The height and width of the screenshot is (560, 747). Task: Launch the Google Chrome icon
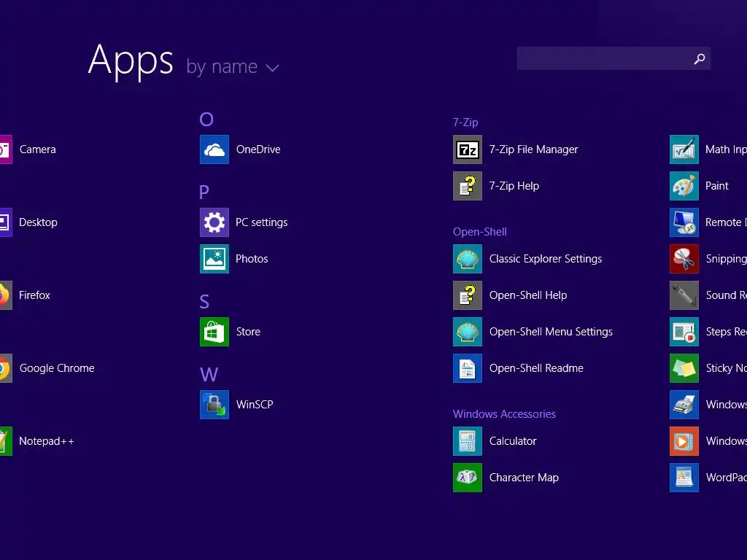6,368
